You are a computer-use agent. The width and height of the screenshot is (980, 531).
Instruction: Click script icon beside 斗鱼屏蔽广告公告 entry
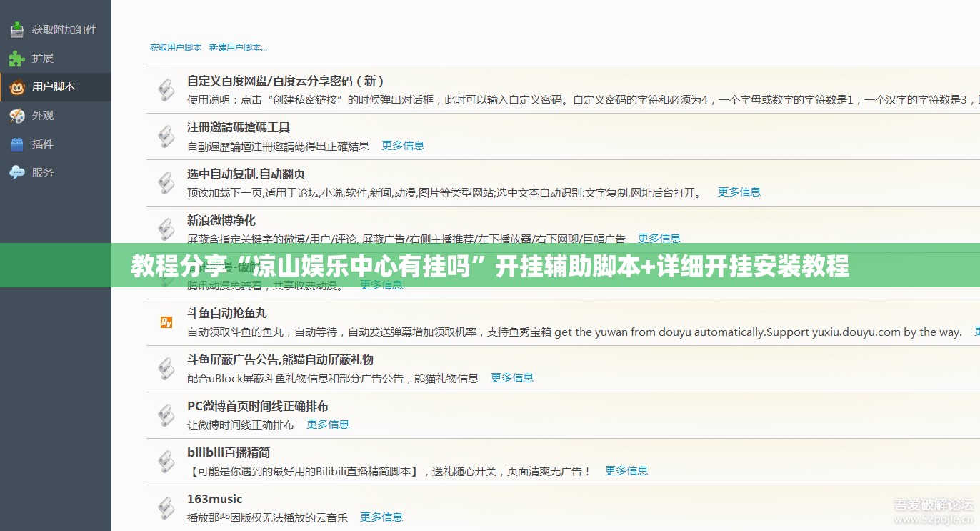coord(166,369)
